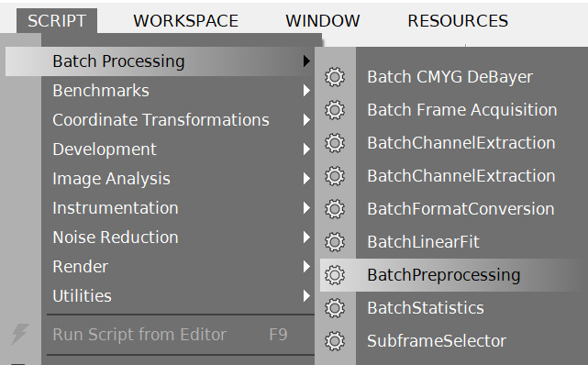Click gear icon beside Batch CMYG DeBayer
588x365 pixels.
(x=335, y=77)
